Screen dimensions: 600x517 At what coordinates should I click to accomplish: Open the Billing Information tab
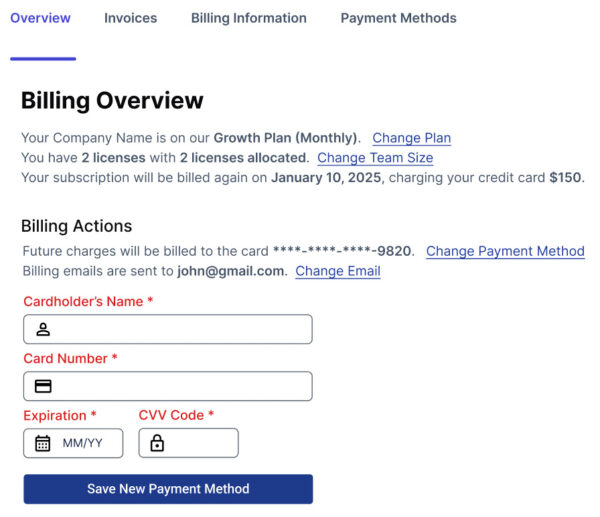tap(249, 18)
